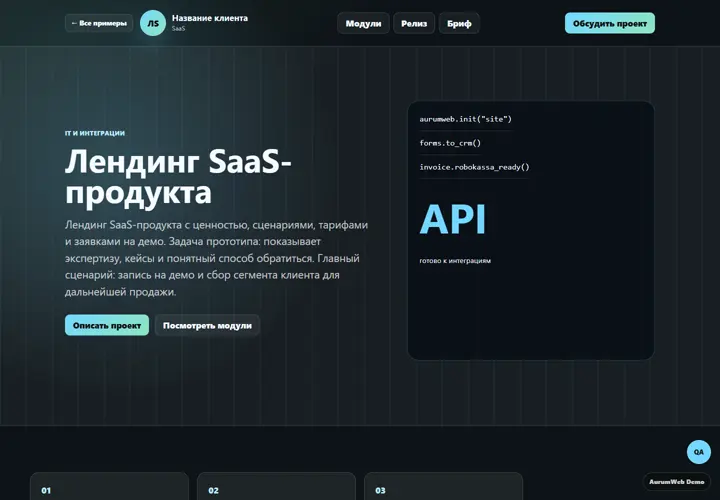
Task: Click the forms.to_crm() code line
Action: point(450,143)
